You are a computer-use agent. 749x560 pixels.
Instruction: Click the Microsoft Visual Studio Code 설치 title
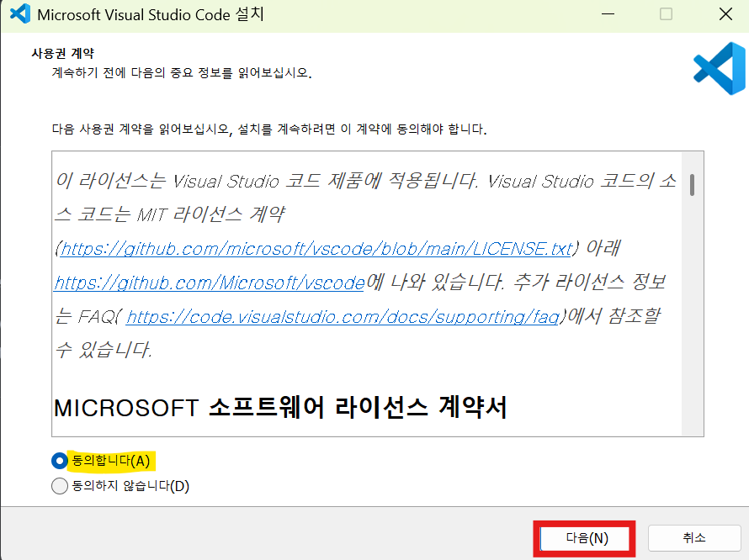[151, 14]
